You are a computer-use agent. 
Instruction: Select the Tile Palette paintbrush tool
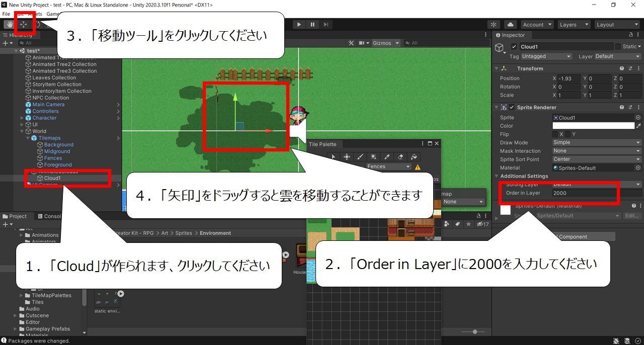360,156
